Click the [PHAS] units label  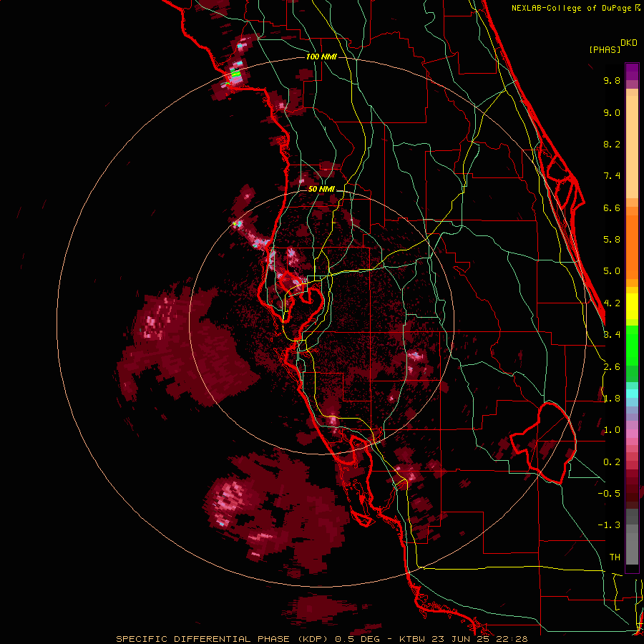(x=605, y=49)
